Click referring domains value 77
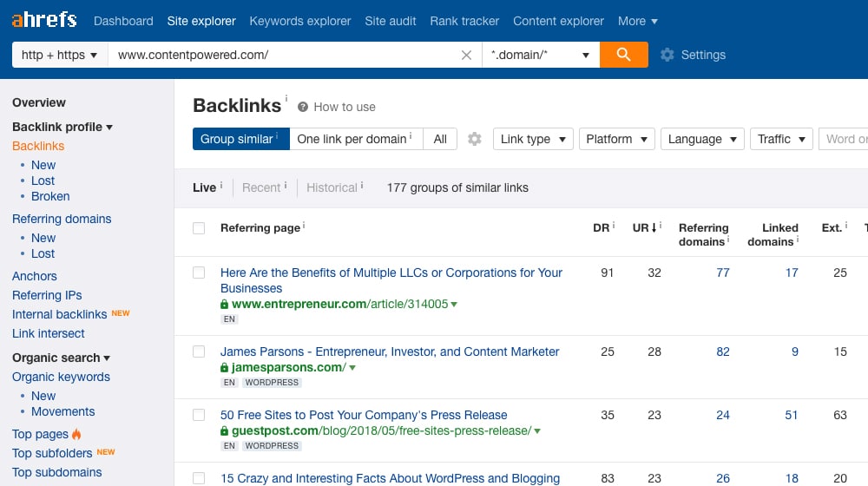The height and width of the screenshot is (486, 868). [723, 273]
